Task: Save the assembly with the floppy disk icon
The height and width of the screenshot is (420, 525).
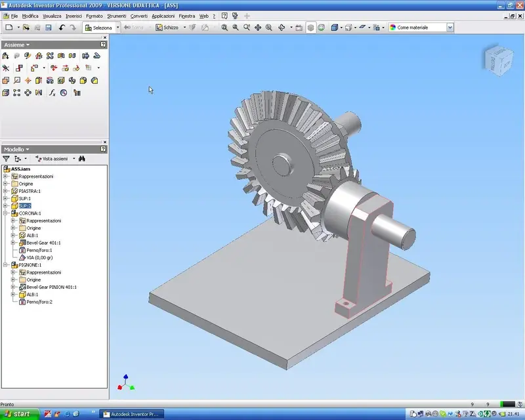Action: point(49,28)
